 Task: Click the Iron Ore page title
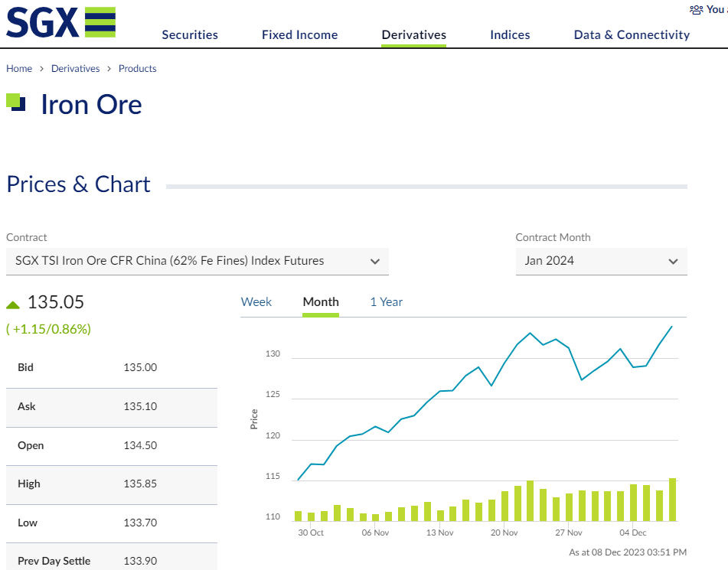click(91, 105)
